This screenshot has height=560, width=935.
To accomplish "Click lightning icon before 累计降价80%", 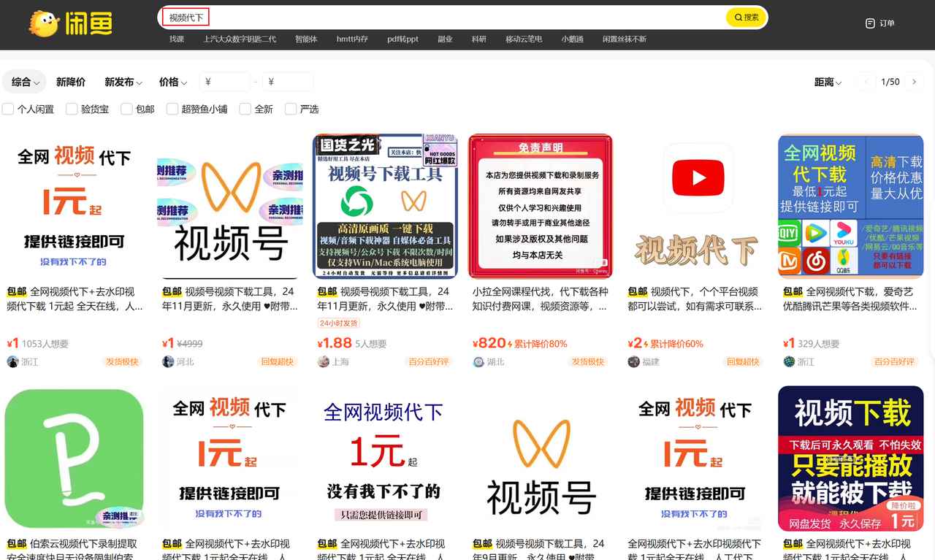I will [511, 343].
